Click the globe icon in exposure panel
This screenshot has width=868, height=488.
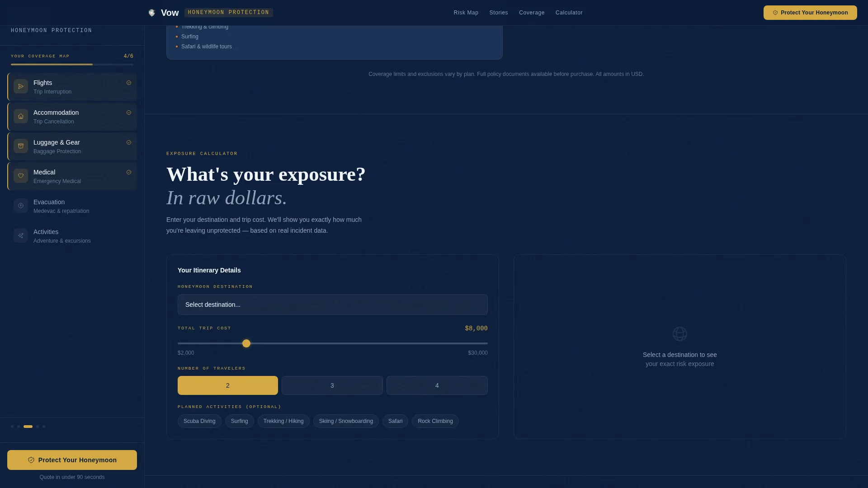[x=680, y=334]
